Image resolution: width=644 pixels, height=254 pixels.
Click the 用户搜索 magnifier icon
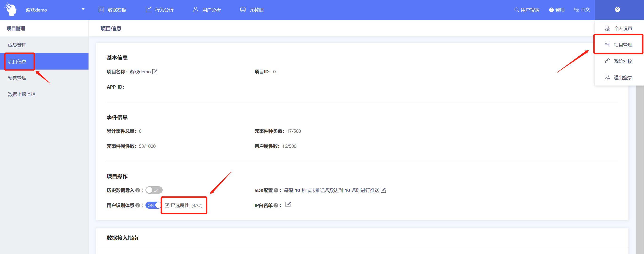coord(516,10)
